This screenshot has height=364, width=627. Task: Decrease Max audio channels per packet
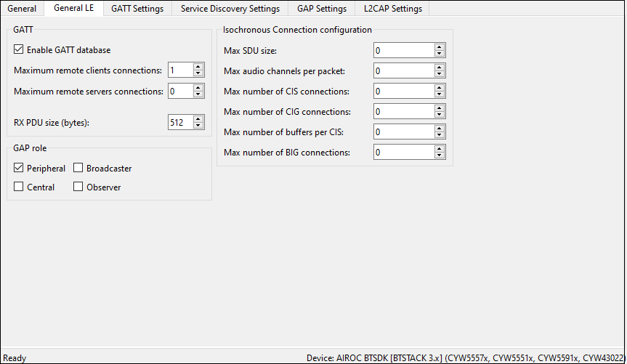coord(439,75)
